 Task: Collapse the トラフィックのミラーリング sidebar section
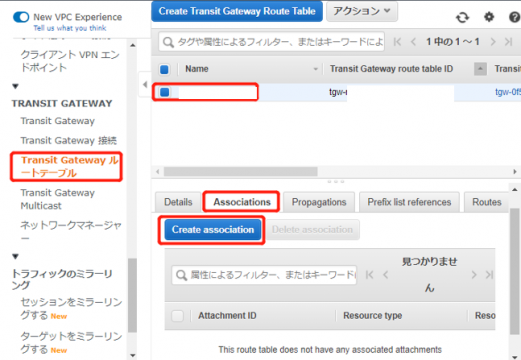click(15, 256)
